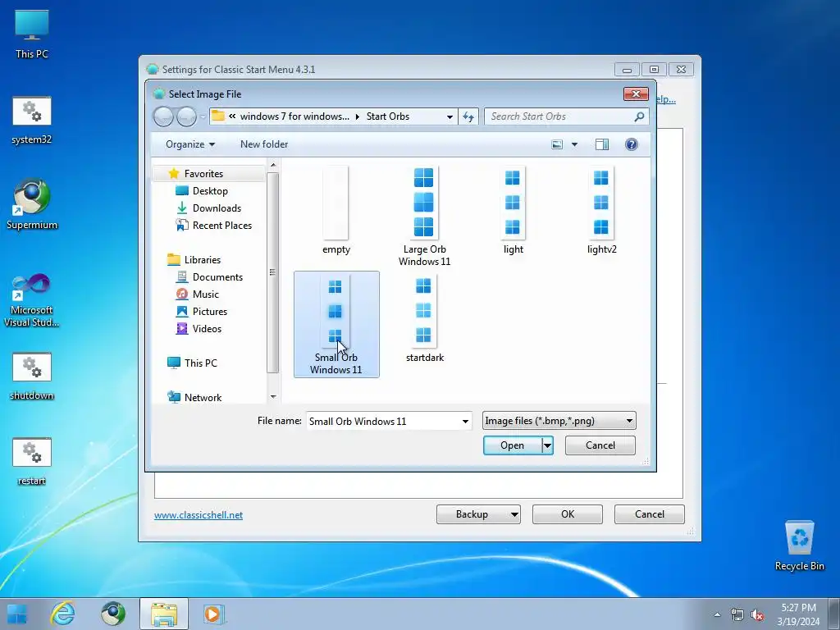Expand the address bar history dropdown
The height and width of the screenshot is (630, 840).
pos(450,116)
